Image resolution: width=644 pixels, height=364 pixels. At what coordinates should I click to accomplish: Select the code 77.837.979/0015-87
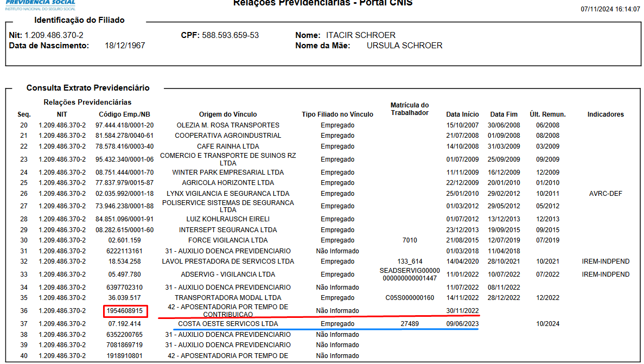click(x=124, y=183)
